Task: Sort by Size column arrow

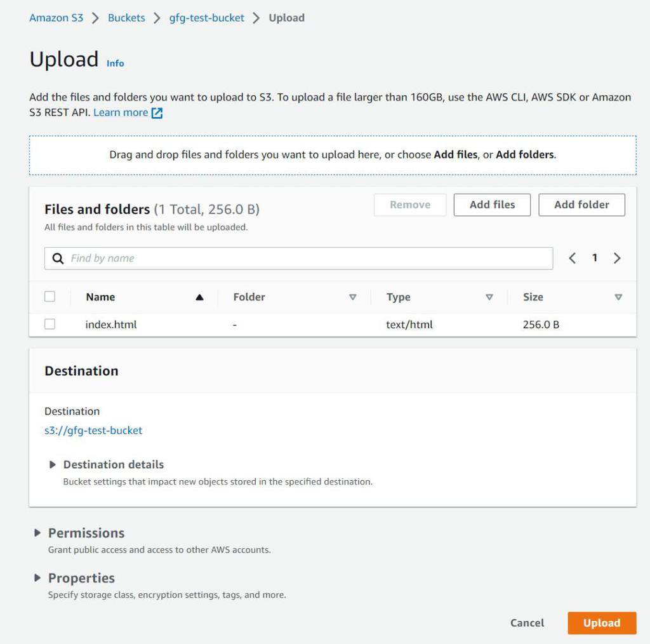Action: pos(618,297)
